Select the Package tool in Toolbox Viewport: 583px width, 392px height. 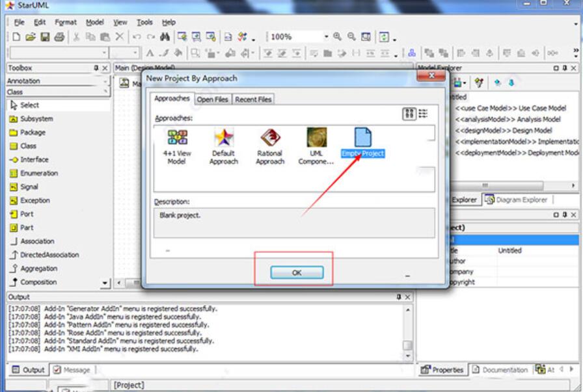(x=27, y=132)
